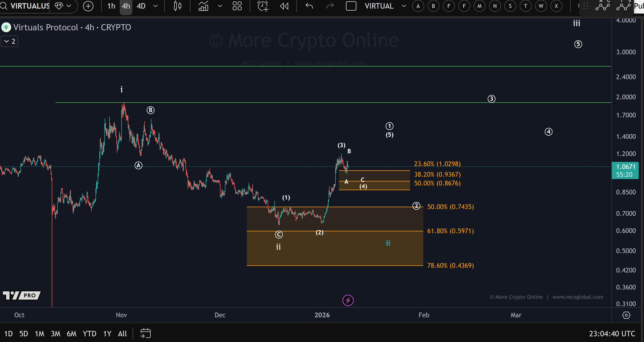This screenshot has width=644, height=342.
Task: Switch to the 1h timeframe
Action: pos(111,6)
